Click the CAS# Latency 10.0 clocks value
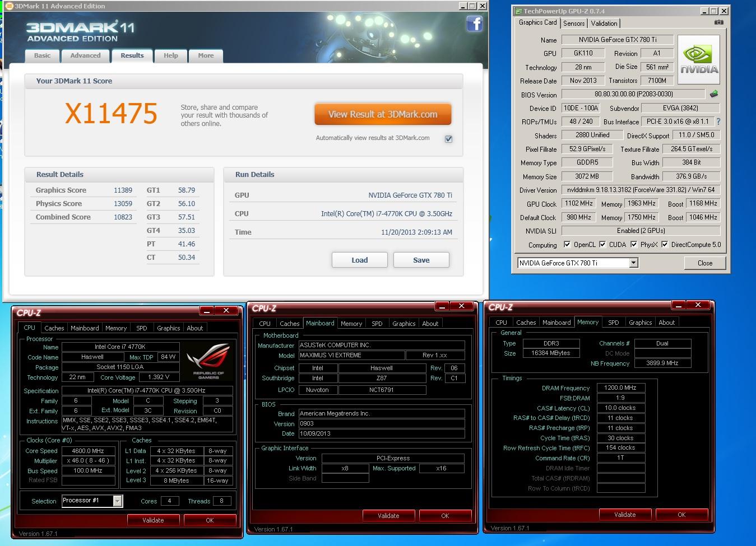 click(621, 408)
